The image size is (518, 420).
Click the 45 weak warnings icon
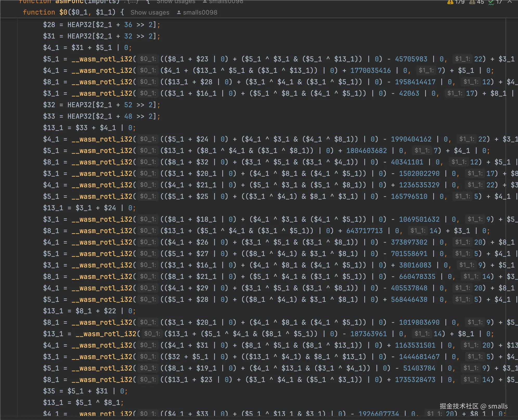tap(472, 2)
